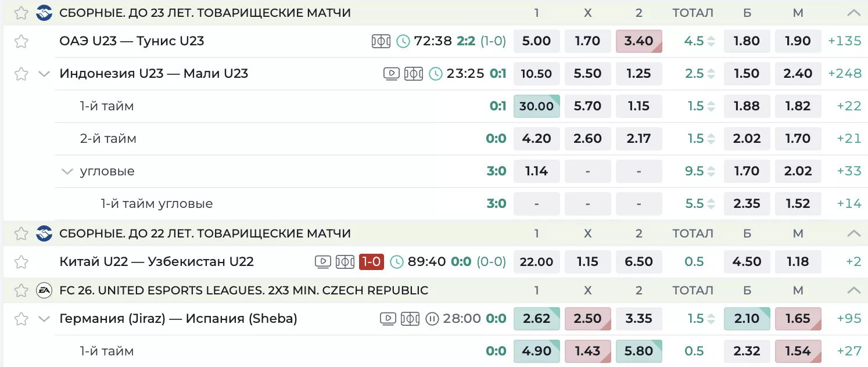Collapse the U23 friendlies league section
The width and height of the screenshot is (868, 367).
[853, 13]
